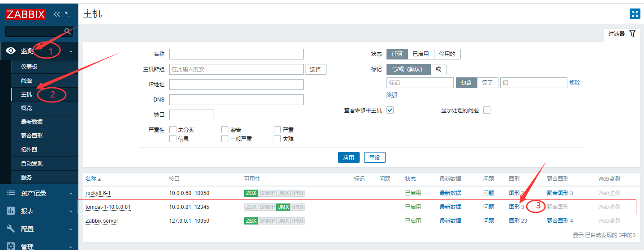Collapse the 监测 menu chevron

click(x=71, y=51)
